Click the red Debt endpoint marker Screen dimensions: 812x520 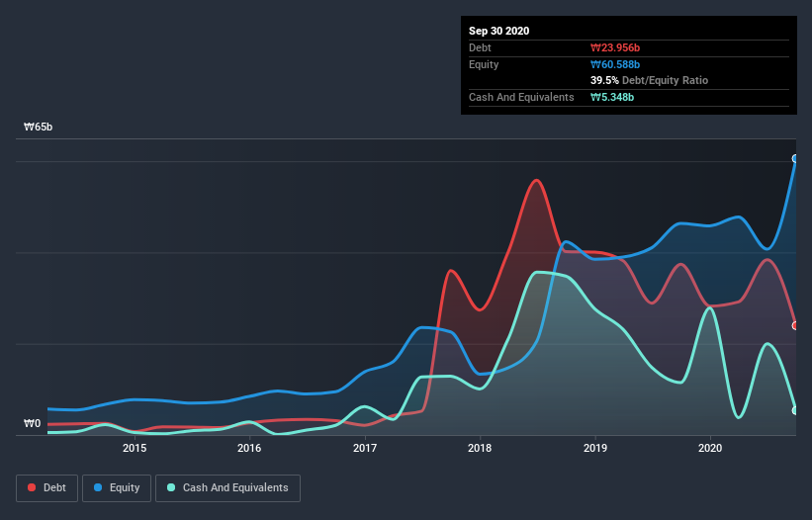click(x=795, y=325)
